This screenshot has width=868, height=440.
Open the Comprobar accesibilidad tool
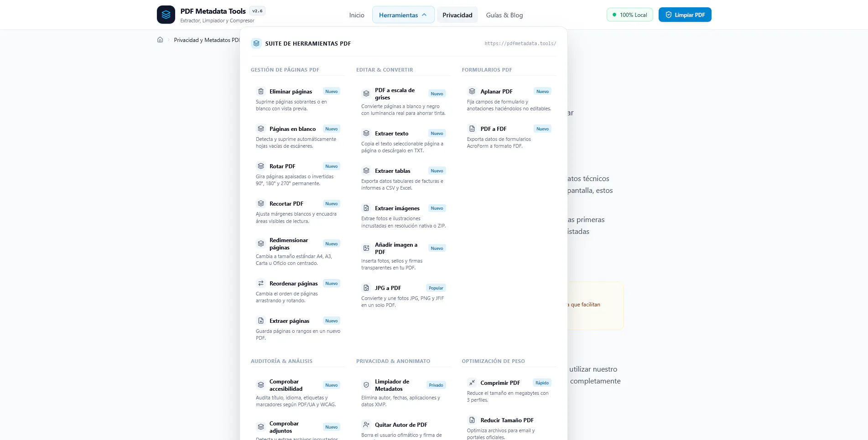point(298,393)
